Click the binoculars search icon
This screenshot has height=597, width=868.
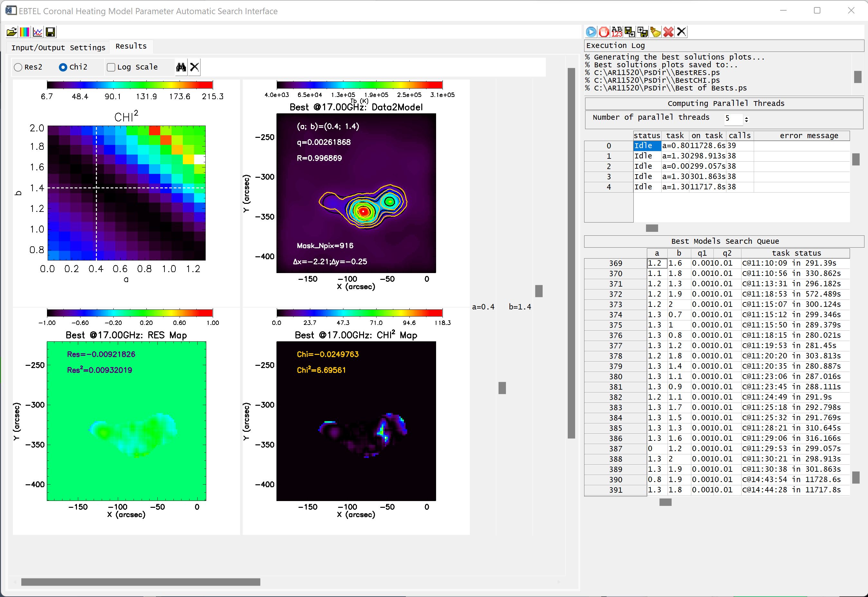(x=181, y=67)
